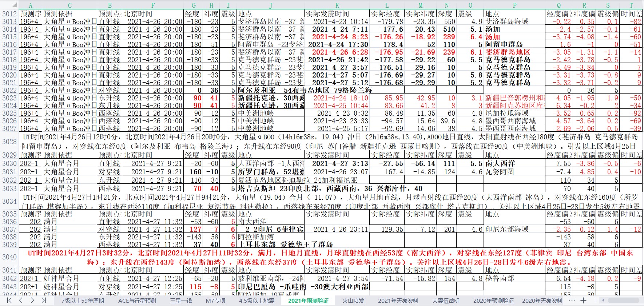
Task: Click the merged note text in row 3028
Action: pos(330,142)
